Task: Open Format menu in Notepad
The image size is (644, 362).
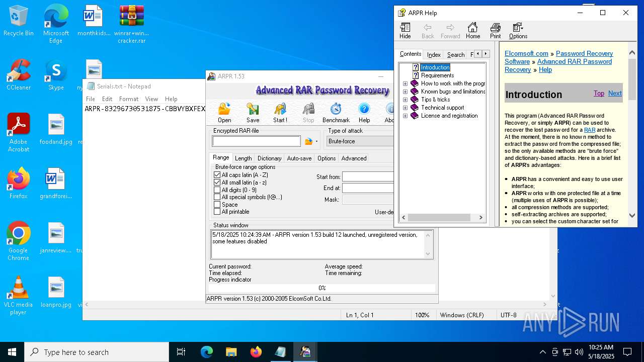Action: 129,99
